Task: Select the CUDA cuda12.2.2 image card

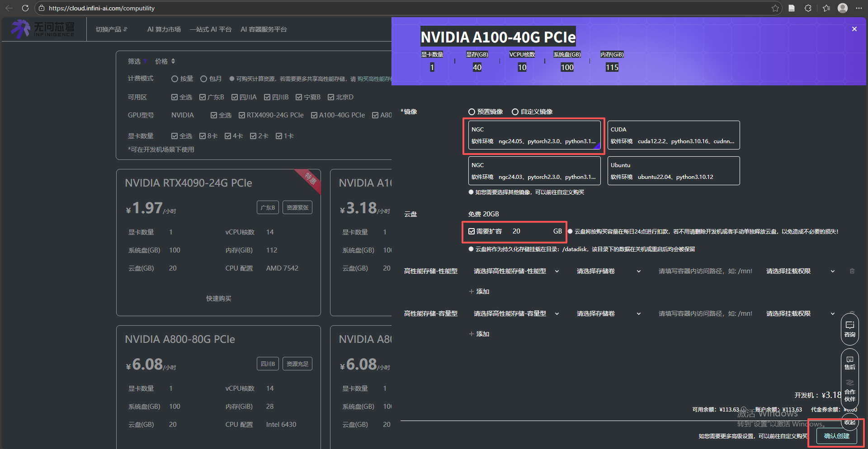Action: tap(674, 135)
